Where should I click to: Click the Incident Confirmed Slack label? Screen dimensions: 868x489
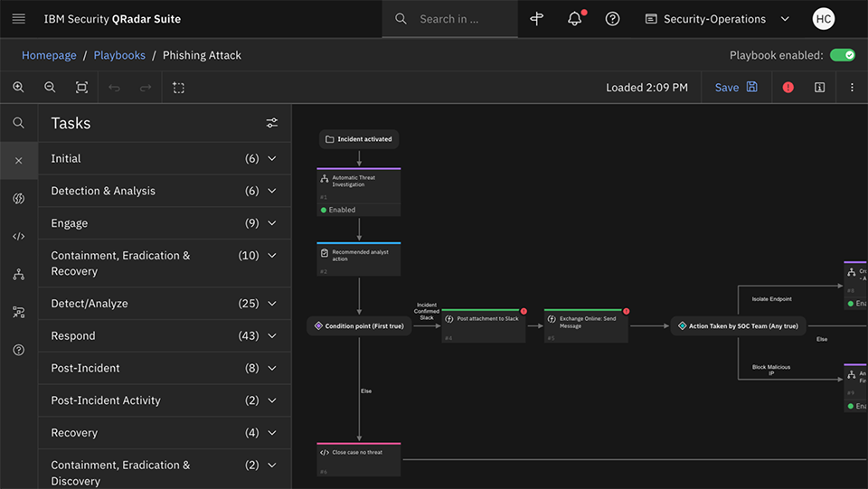[x=426, y=311]
